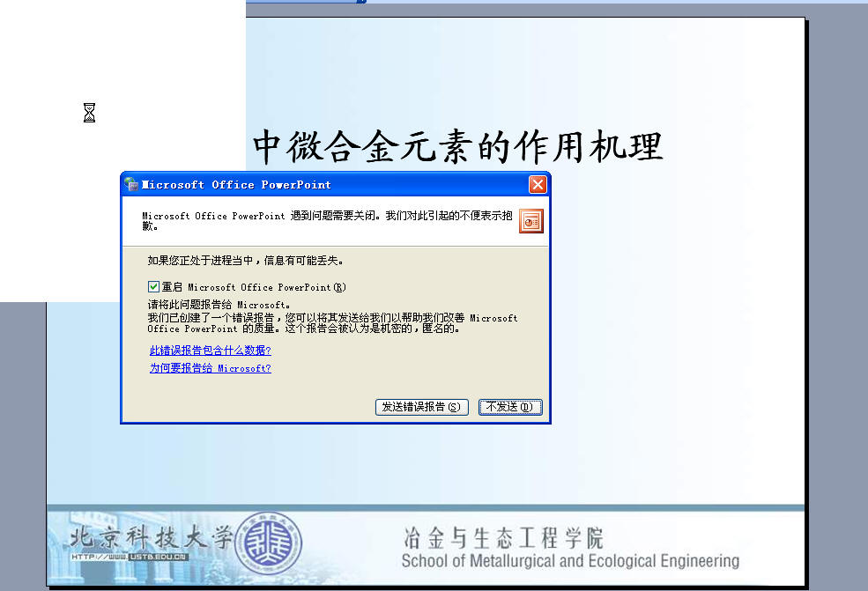Click the text 请将此问题报告给 Microsoft。
Screen dimensions: 868x591
click(219, 305)
